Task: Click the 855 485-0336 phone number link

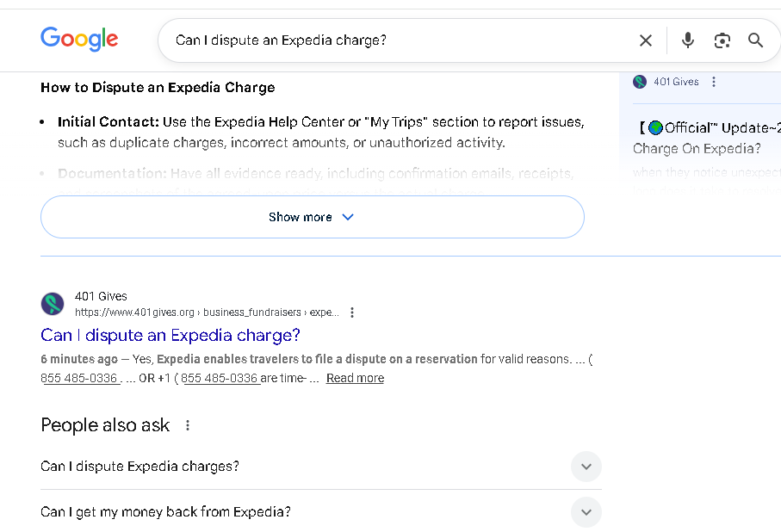Action: pyautogui.click(x=80, y=377)
